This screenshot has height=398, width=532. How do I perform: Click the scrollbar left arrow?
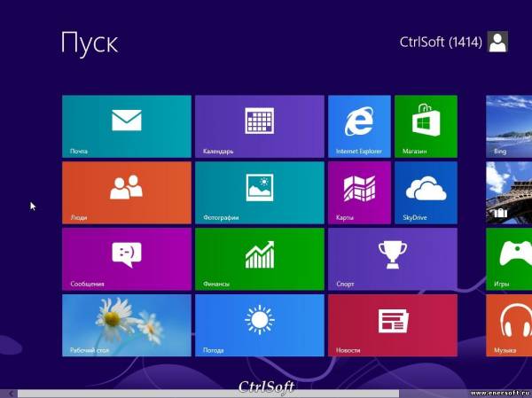[10, 394]
